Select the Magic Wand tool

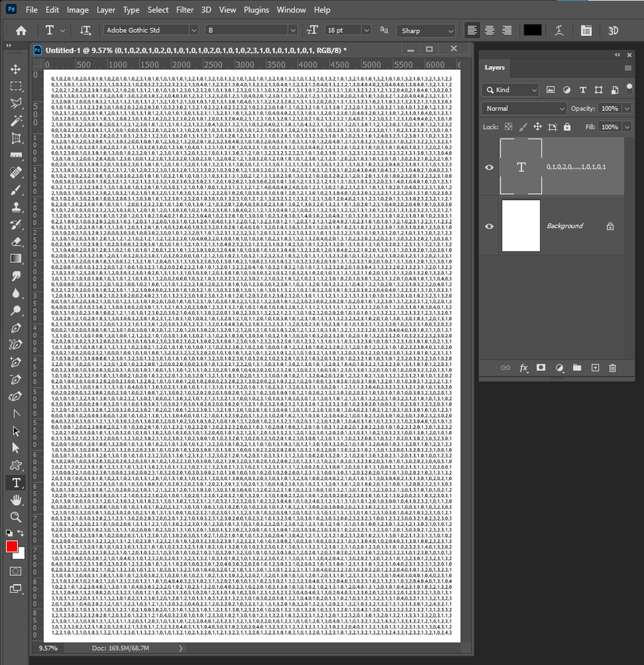(16, 121)
